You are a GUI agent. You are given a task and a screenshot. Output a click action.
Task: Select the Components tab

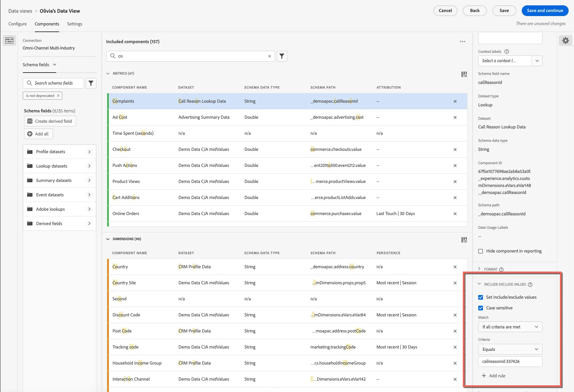point(47,24)
